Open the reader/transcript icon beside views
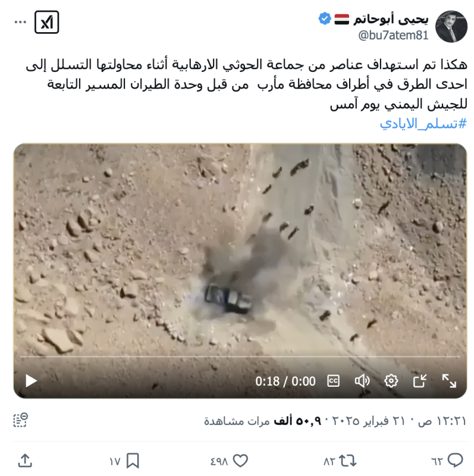The image size is (474, 476). (21, 420)
